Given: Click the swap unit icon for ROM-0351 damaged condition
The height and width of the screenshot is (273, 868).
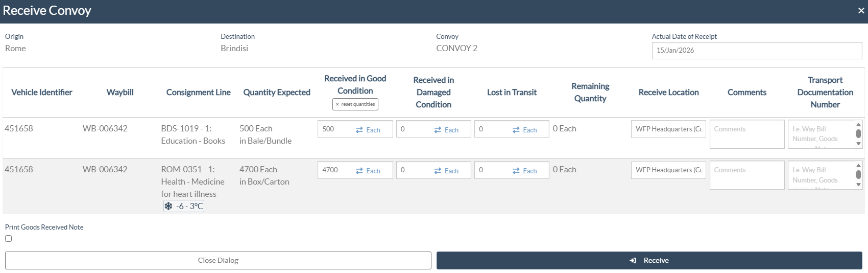Looking at the screenshot, I should (x=438, y=171).
